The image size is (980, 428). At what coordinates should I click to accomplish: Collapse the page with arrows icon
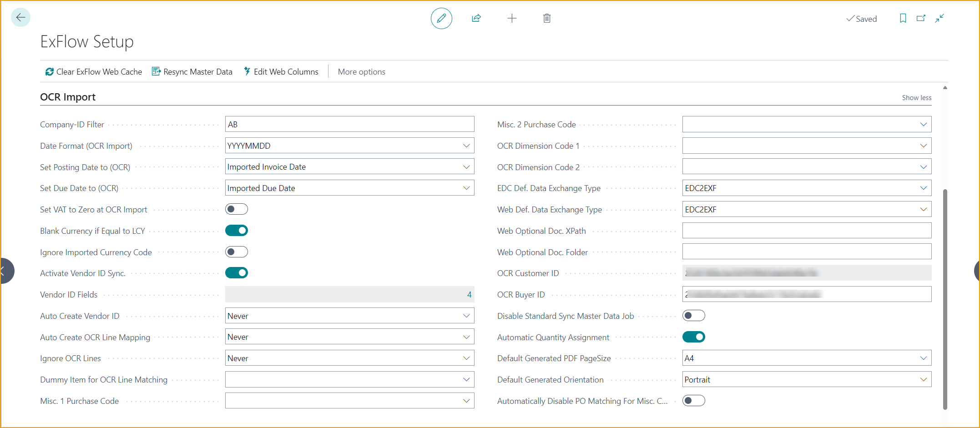click(x=940, y=18)
